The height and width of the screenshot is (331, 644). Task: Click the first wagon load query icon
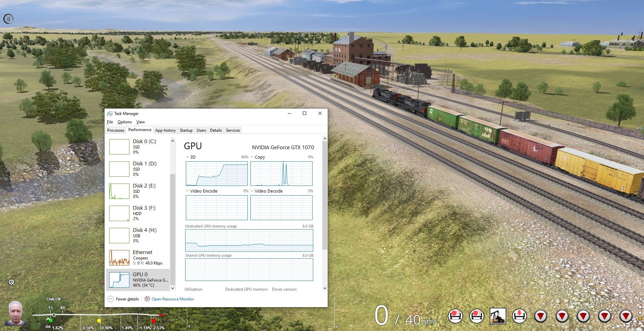tap(455, 316)
